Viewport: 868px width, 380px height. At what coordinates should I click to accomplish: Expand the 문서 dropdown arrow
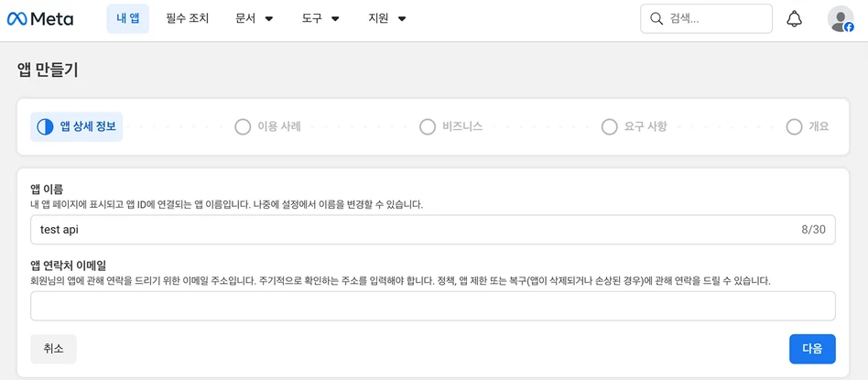coord(269,19)
